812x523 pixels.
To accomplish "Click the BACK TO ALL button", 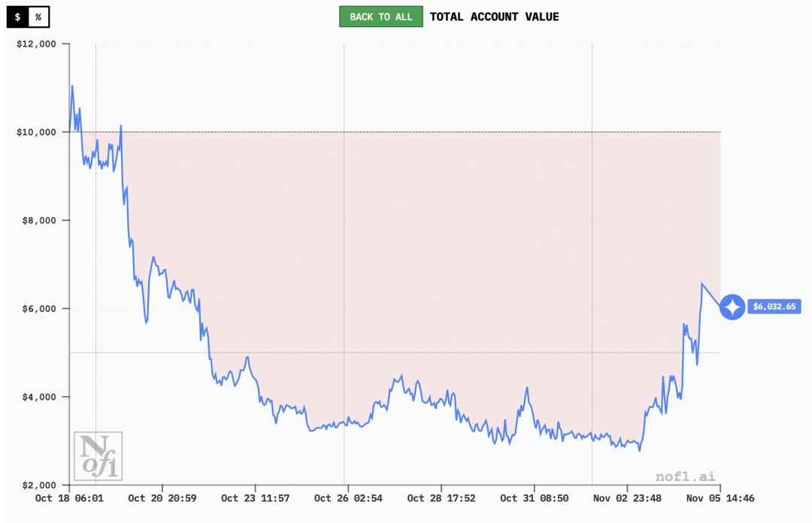I will (x=381, y=17).
